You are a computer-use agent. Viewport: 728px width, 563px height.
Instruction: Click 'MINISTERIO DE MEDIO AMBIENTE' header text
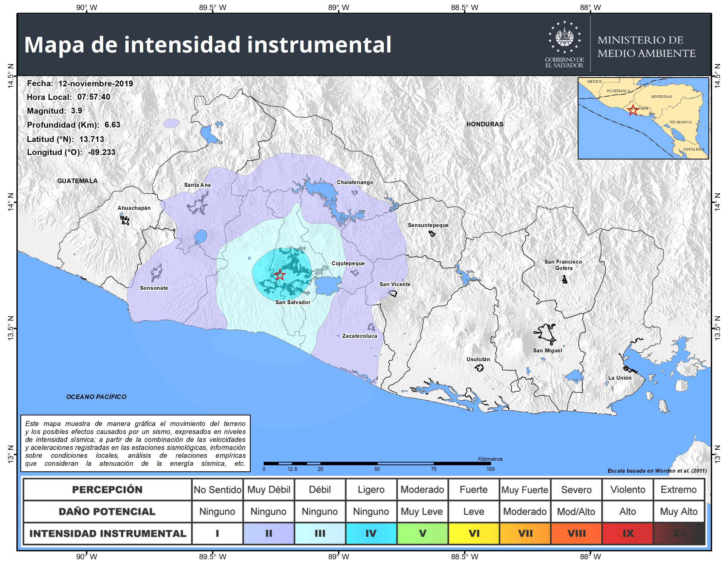(646, 47)
